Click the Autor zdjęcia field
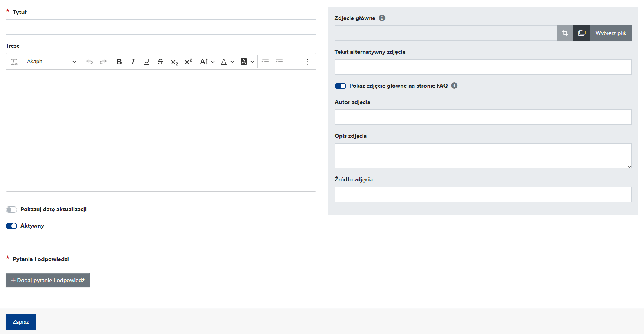 point(483,117)
